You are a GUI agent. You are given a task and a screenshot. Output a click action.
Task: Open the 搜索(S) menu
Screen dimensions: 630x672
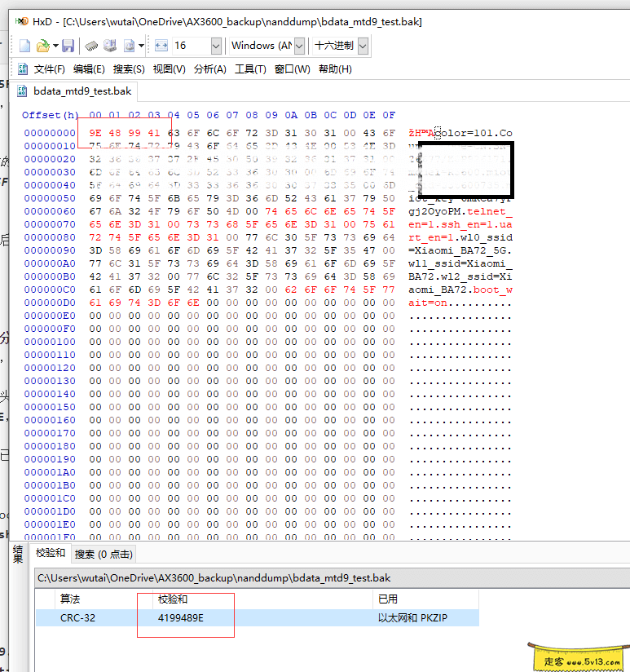[129, 69]
